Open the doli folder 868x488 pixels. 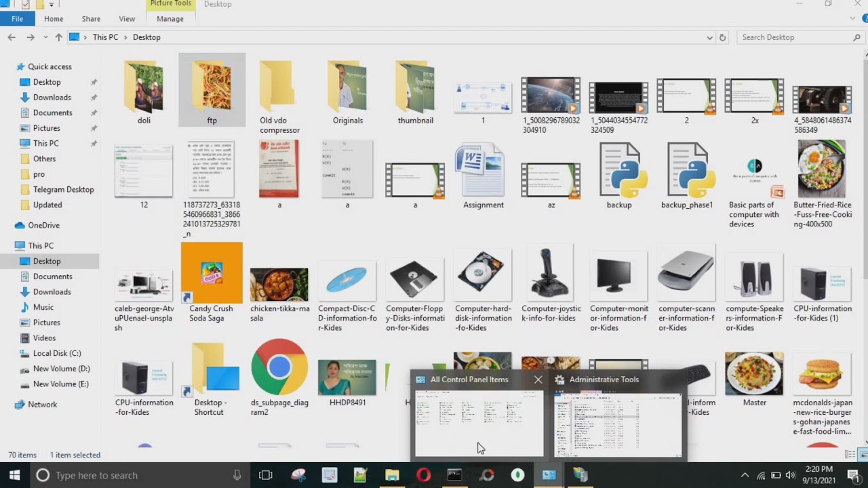coord(144,92)
